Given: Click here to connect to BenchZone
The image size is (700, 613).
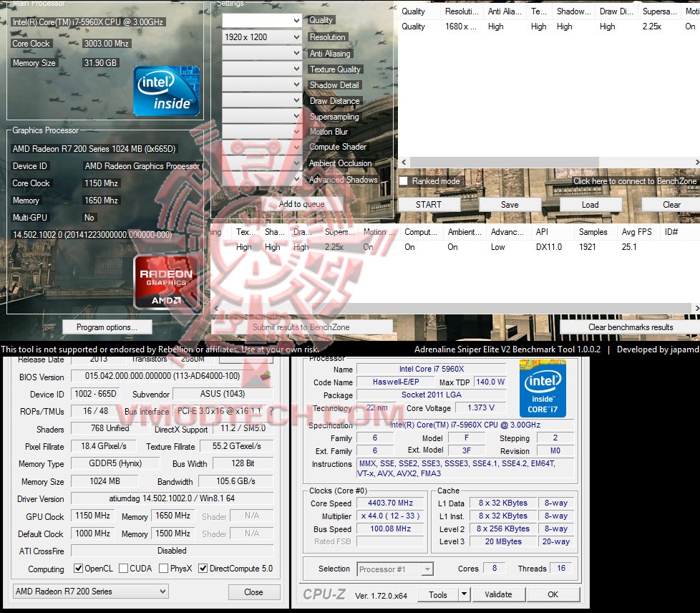Looking at the screenshot, I should pyautogui.click(x=633, y=181).
